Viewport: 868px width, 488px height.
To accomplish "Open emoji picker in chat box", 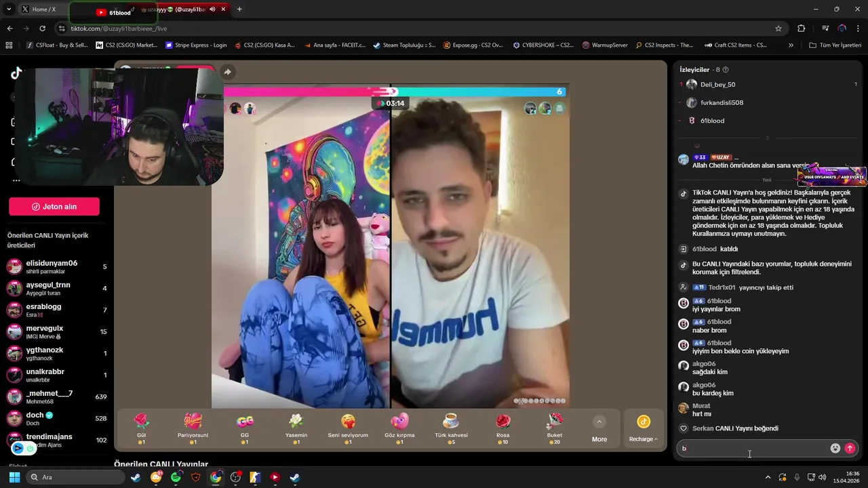I will [835, 448].
